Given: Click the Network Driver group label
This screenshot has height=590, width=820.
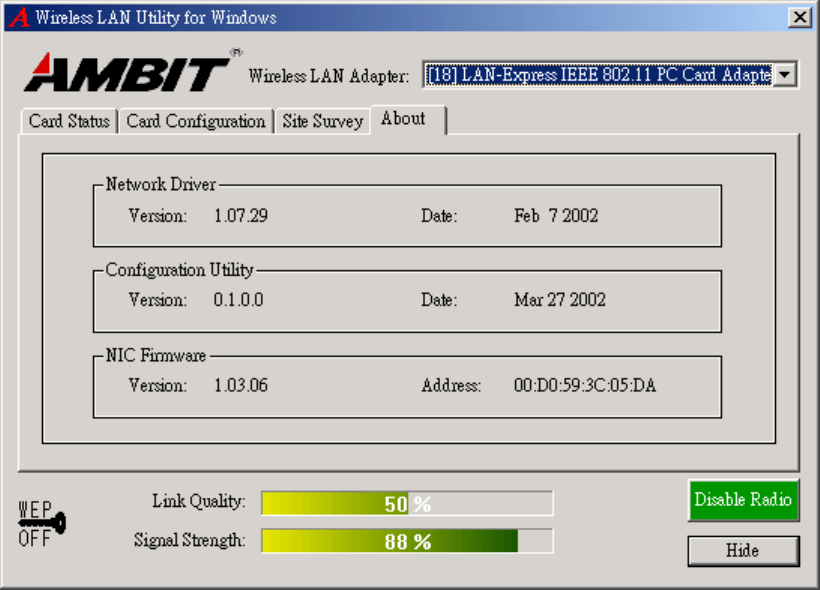Looking at the screenshot, I should coord(161,184).
